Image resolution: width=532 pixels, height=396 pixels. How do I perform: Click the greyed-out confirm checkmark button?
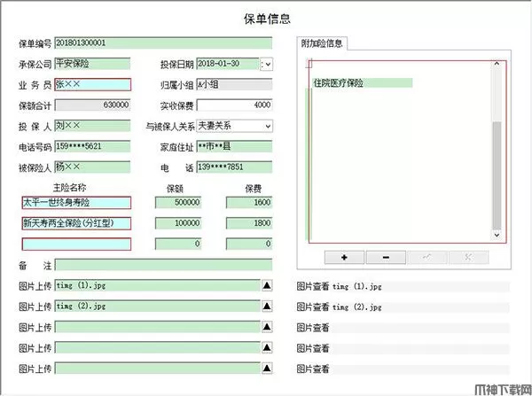point(427,257)
